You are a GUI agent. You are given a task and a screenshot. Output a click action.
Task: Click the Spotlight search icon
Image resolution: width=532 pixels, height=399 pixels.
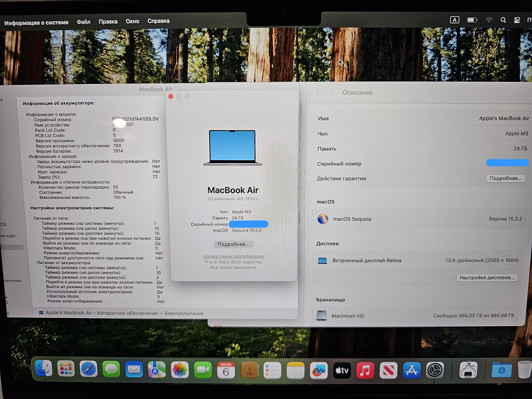(x=503, y=20)
